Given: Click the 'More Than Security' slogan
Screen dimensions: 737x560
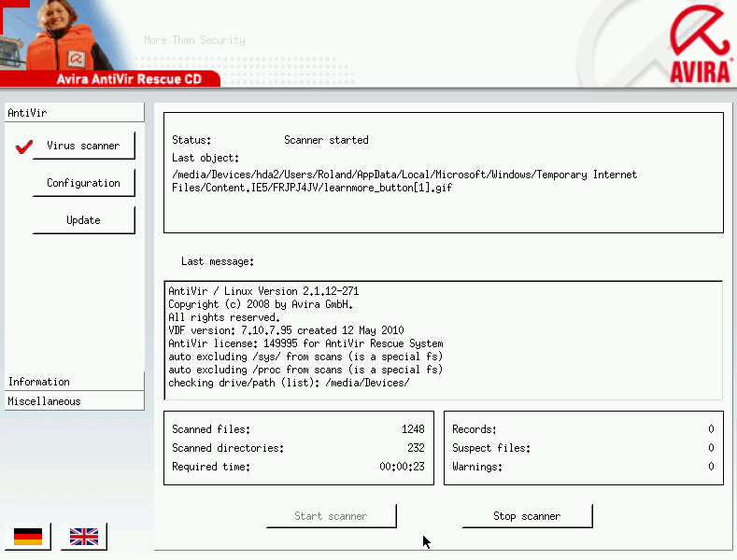Looking at the screenshot, I should pyautogui.click(x=194, y=40).
